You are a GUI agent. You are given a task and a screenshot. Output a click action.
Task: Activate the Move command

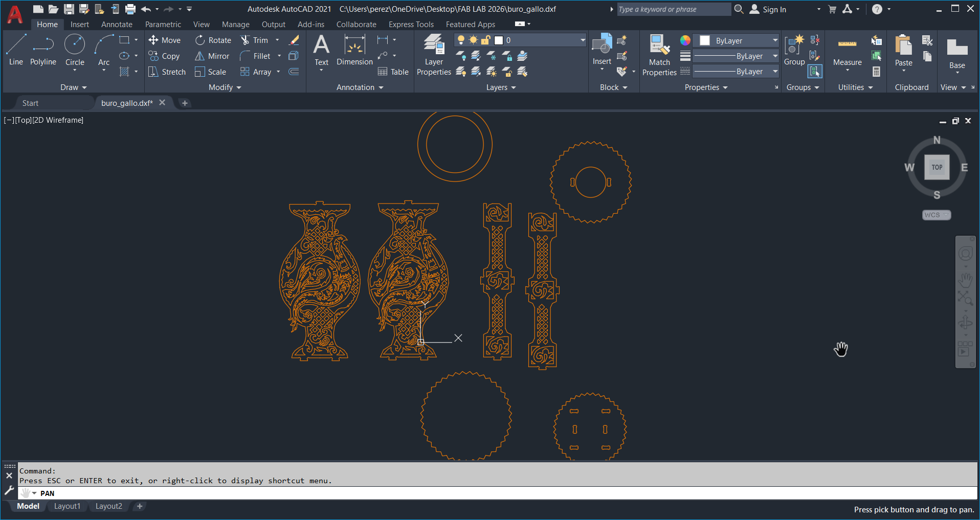[165, 40]
